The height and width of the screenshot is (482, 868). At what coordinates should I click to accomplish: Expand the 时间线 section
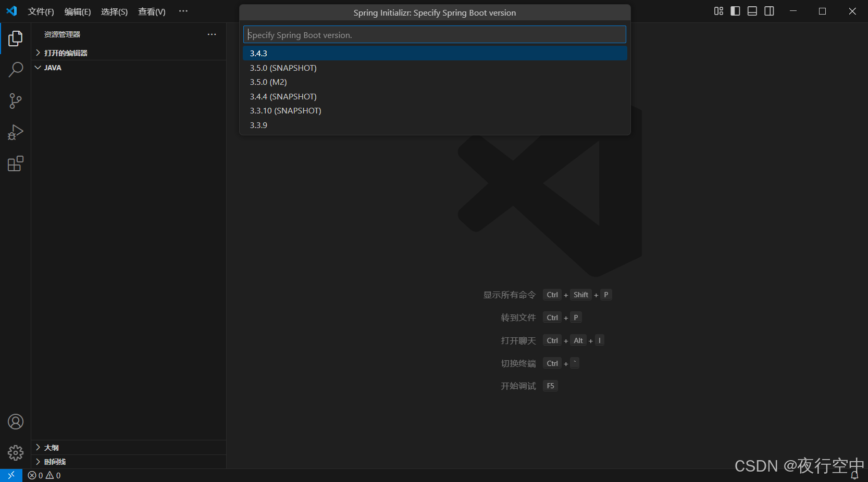[x=129, y=462]
